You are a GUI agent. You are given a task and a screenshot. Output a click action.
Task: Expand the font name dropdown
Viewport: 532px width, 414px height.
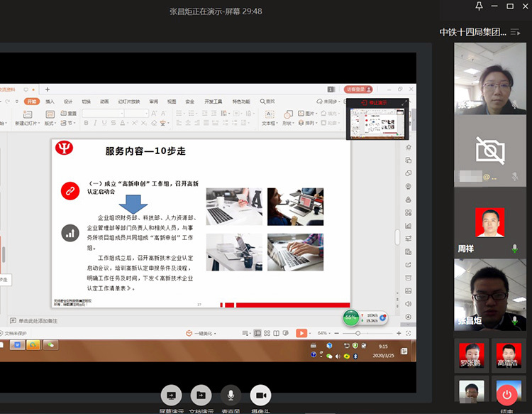point(121,114)
